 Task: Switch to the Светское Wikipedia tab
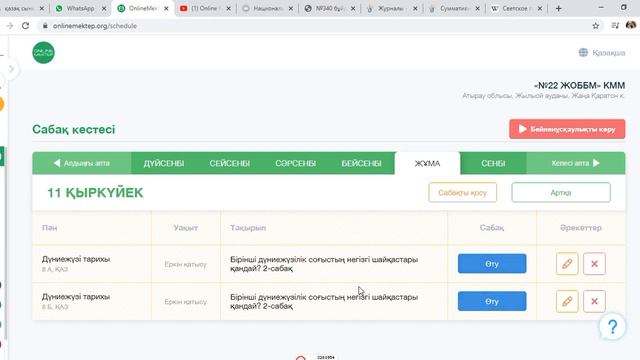pos(516,8)
